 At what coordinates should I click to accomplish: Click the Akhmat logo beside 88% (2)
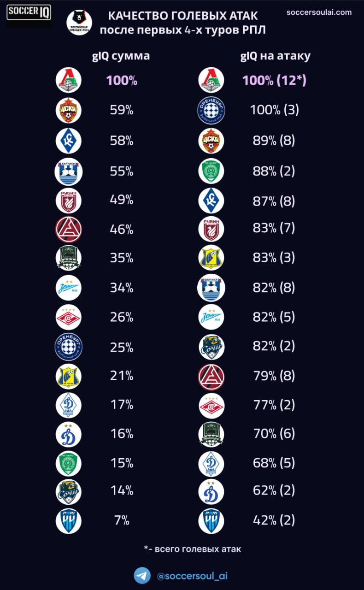pos(211,171)
